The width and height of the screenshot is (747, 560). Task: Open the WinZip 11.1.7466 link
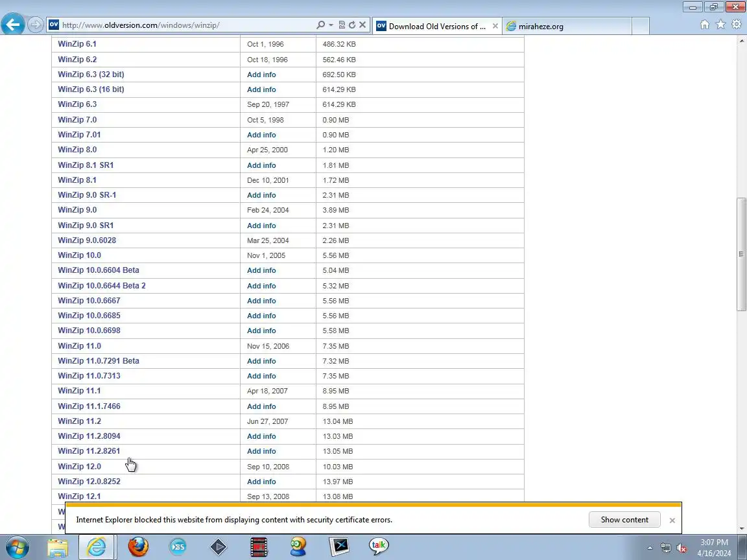(x=89, y=406)
